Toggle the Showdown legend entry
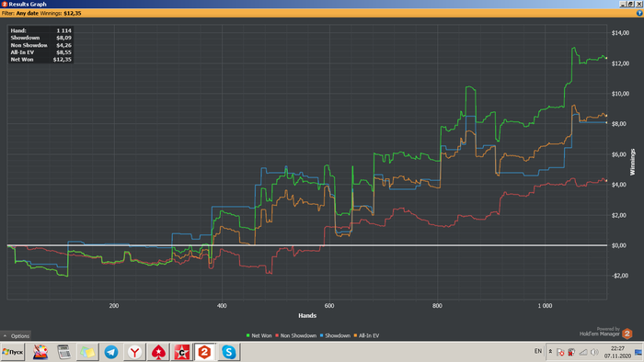 coord(335,335)
